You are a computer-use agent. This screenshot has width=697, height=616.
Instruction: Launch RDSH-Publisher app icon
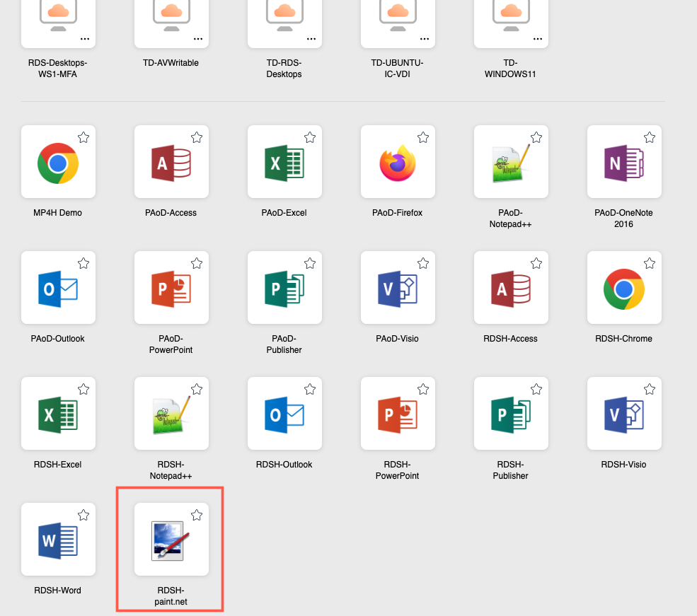(511, 414)
